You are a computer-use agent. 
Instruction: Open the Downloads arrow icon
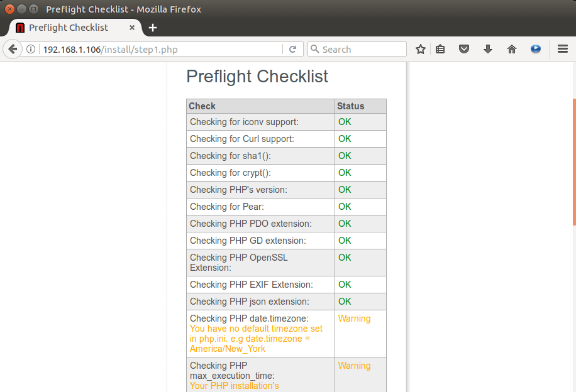488,49
